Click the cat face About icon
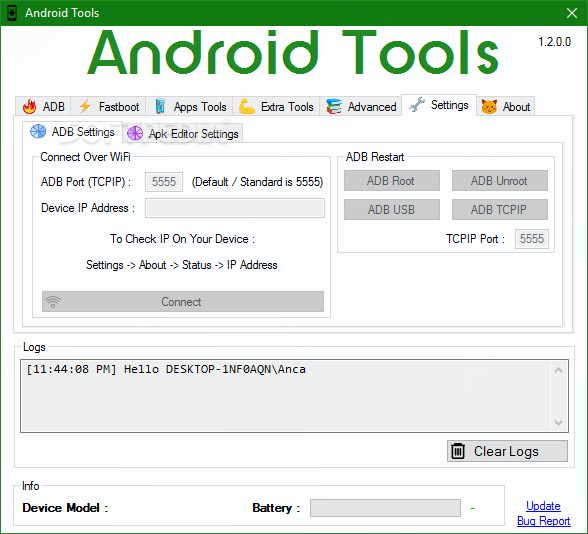This screenshot has width=588, height=534. click(489, 107)
